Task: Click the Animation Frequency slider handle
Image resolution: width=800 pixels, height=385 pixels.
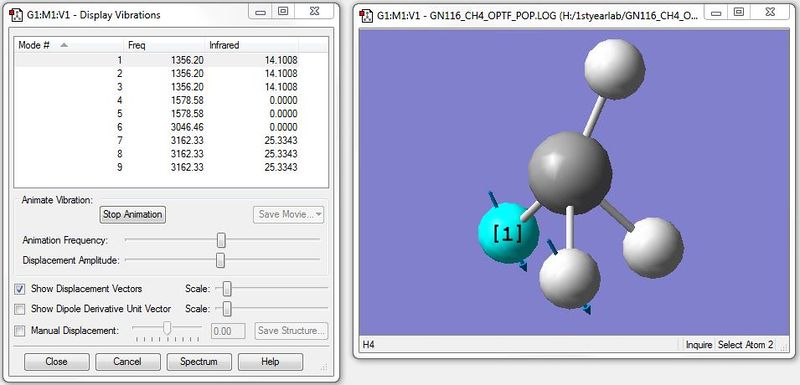Action: (221, 240)
